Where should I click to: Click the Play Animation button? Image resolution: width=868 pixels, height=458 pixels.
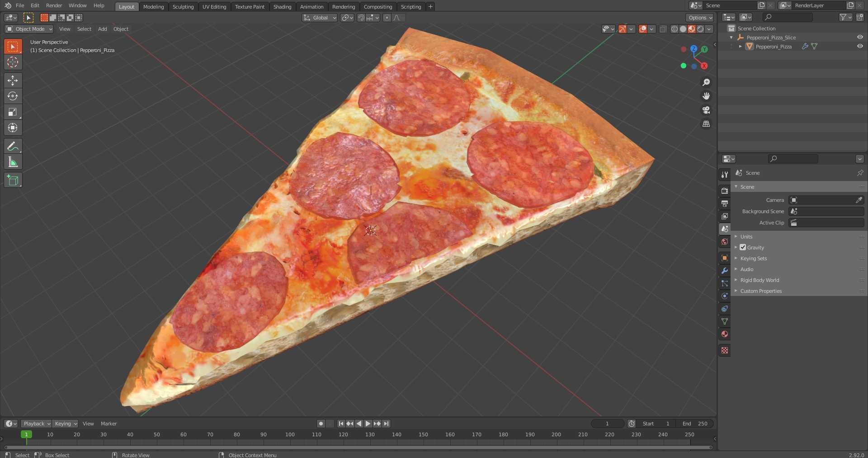coord(368,424)
